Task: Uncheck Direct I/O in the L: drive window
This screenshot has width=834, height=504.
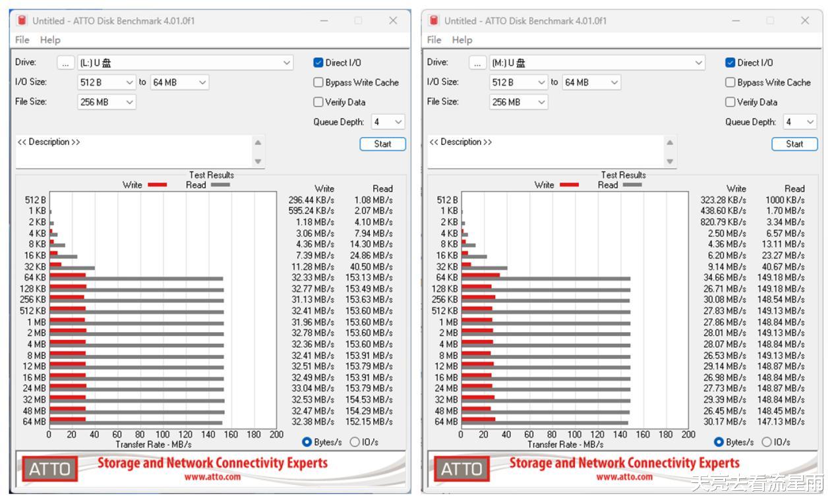Action: [318, 63]
